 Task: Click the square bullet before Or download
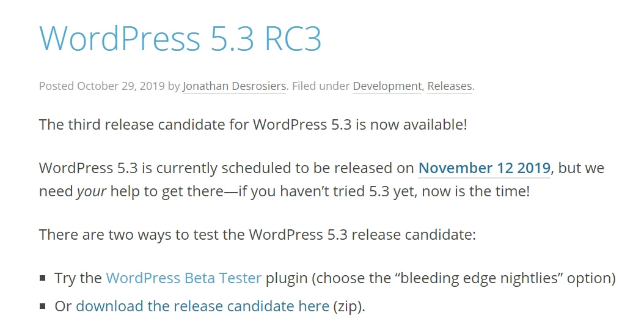[42, 306]
